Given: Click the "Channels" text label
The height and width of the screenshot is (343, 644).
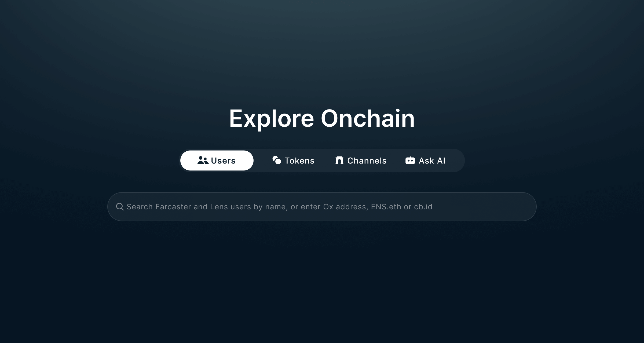Looking at the screenshot, I should [x=367, y=160].
